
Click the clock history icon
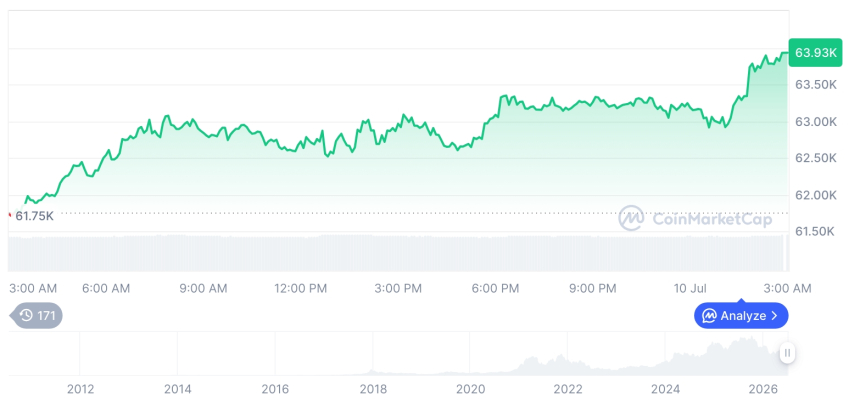[26, 315]
